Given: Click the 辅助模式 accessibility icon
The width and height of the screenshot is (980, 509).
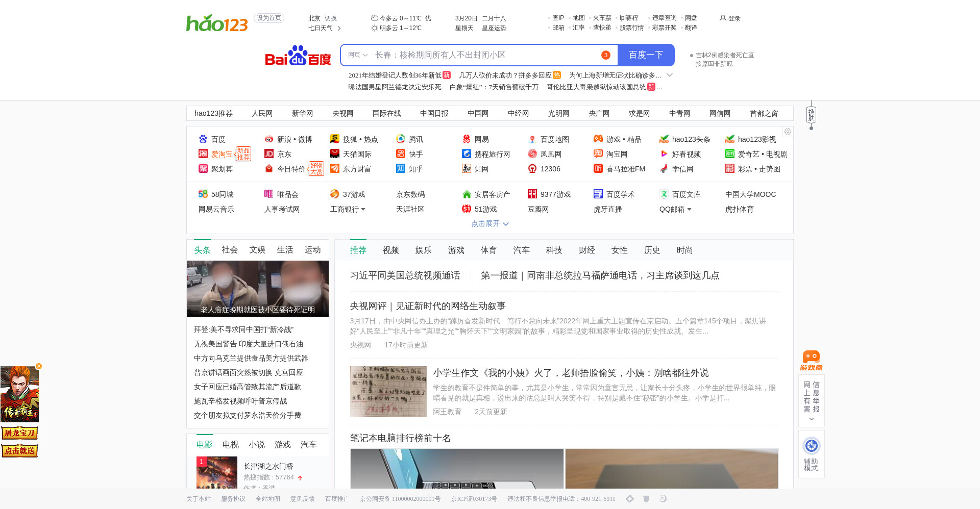Looking at the screenshot, I should (x=811, y=446).
